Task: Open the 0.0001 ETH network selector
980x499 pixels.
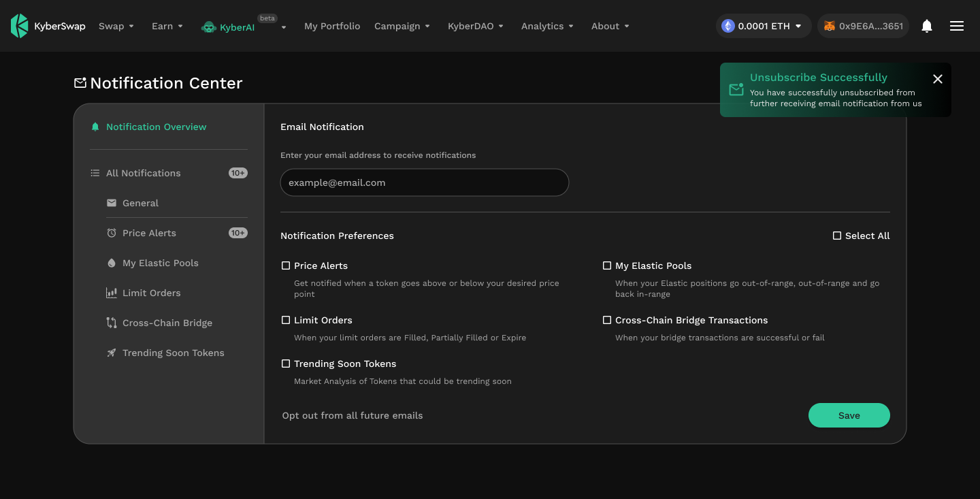Action: (x=764, y=26)
